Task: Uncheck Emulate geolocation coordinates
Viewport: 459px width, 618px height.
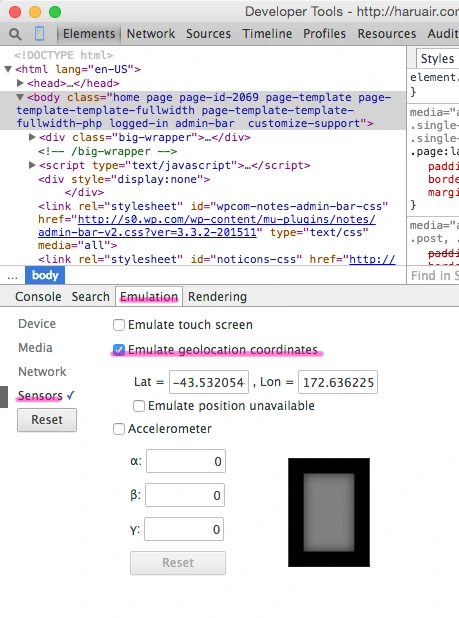Action: click(119, 350)
